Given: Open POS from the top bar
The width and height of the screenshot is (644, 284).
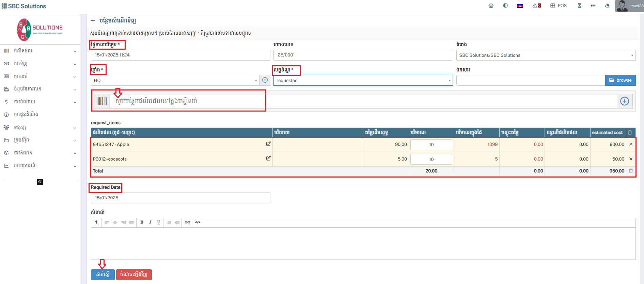Looking at the screenshot, I should 559,6.
